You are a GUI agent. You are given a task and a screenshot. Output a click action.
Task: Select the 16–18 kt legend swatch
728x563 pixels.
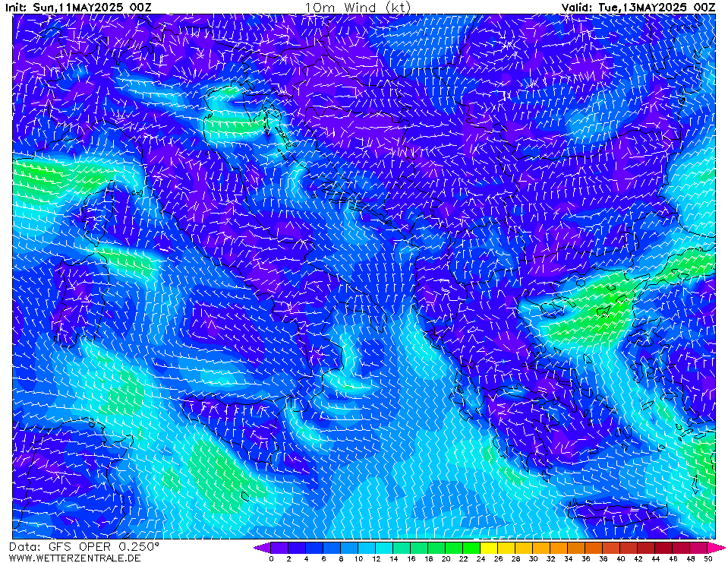pyautogui.click(x=420, y=548)
